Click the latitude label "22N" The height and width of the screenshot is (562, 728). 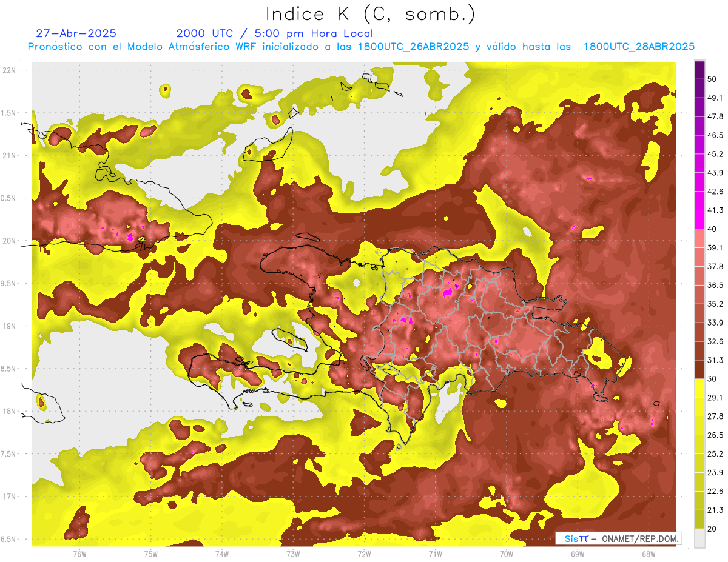tap(10, 70)
